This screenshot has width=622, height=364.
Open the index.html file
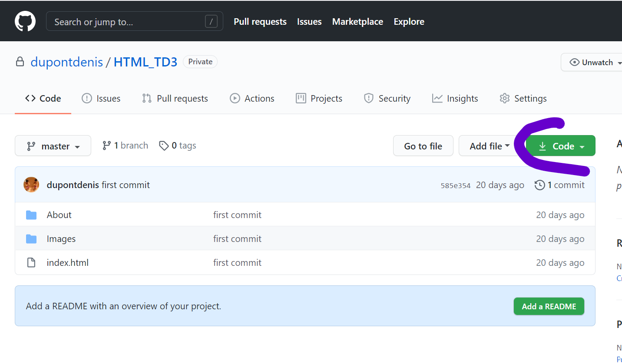tap(68, 263)
